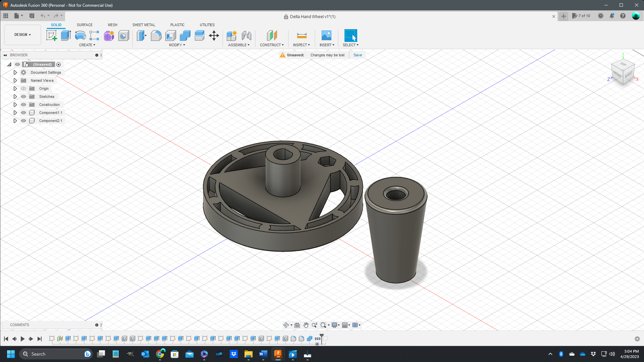Open the CREATE dropdown menu
This screenshot has width=644, height=362.
pos(87,45)
